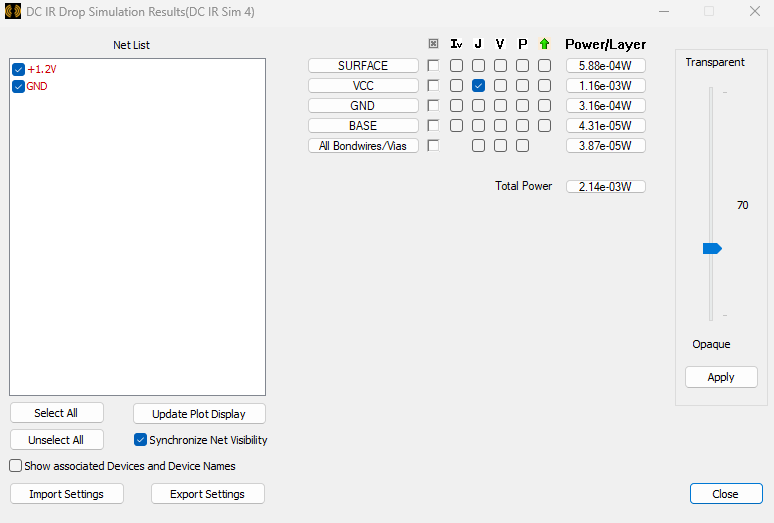The height and width of the screenshot is (523, 774).
Task: Click Export Settings button
Action: point(208,494)
